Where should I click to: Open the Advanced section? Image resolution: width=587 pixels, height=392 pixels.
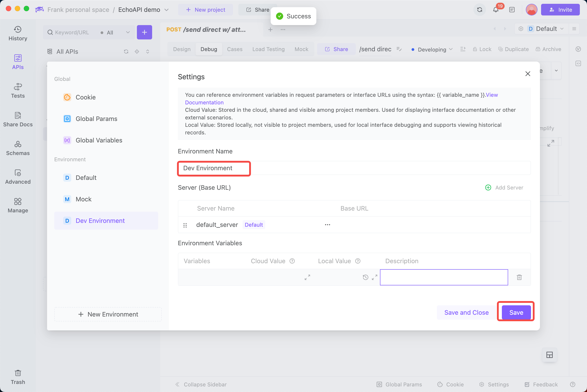18,177
